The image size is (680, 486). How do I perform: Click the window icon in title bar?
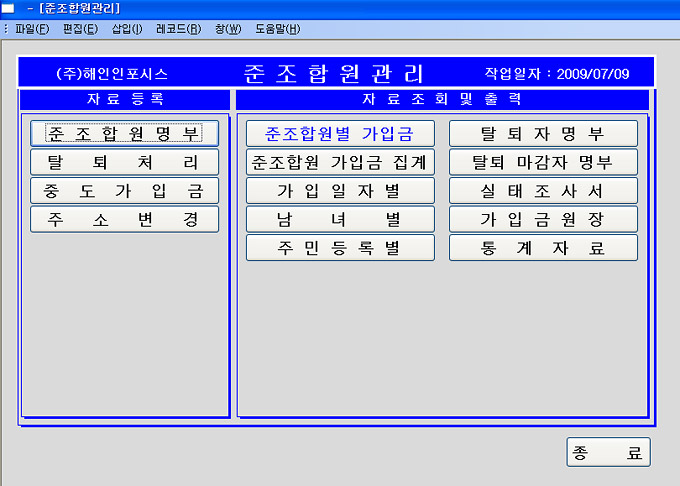point(7,8)
